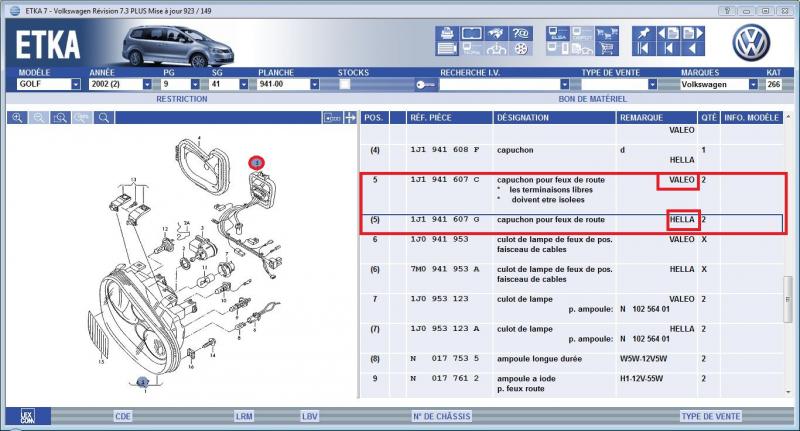Click the dotted arrow icon above illustration
The image size is (800, 431).
click(x=332, y=118)
